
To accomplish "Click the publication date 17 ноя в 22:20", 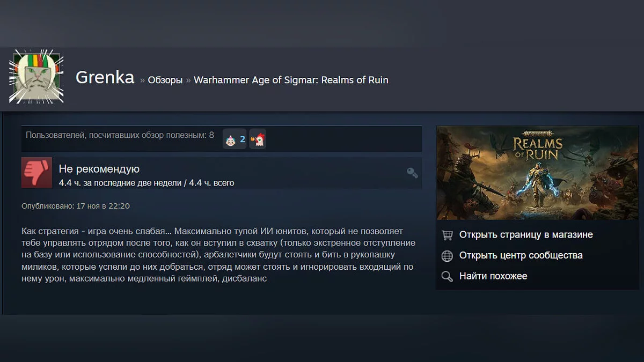I will (103, 206).
